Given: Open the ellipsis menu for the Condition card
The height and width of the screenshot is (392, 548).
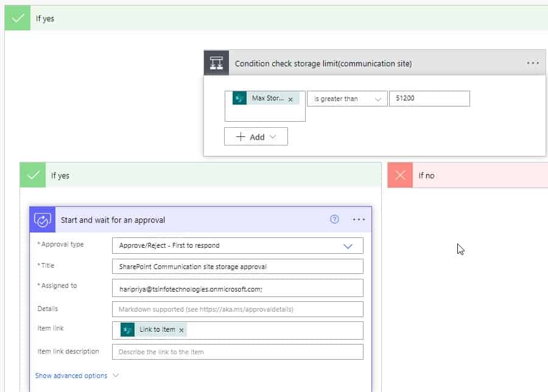Looking at the screenshot, I should click(533, 63).
